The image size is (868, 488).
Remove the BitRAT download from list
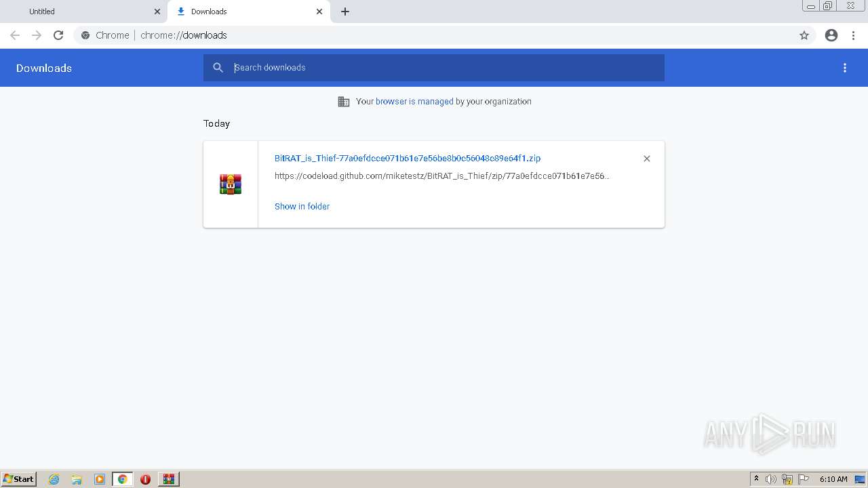click(x=647, y=159)
